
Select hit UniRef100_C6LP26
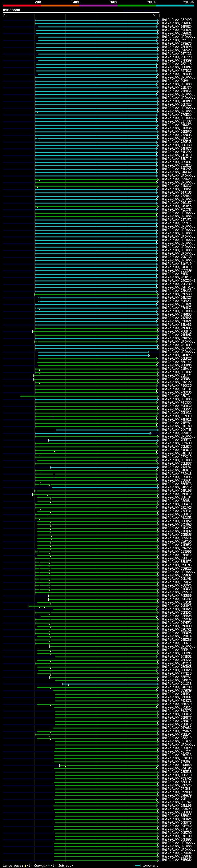pyautogui.click(x=177, y=358)
